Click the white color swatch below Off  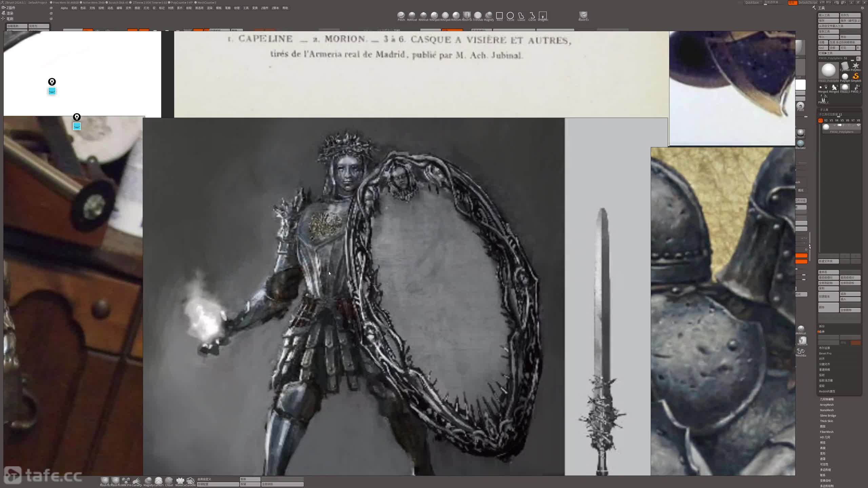[x=800, y=84]
